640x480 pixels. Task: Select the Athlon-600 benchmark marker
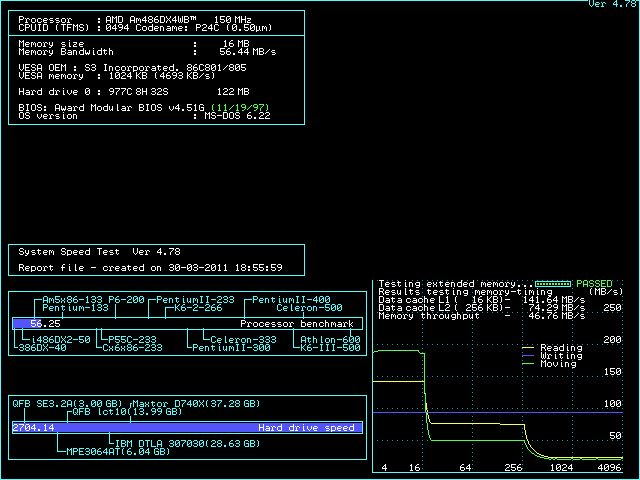[330, 339]
